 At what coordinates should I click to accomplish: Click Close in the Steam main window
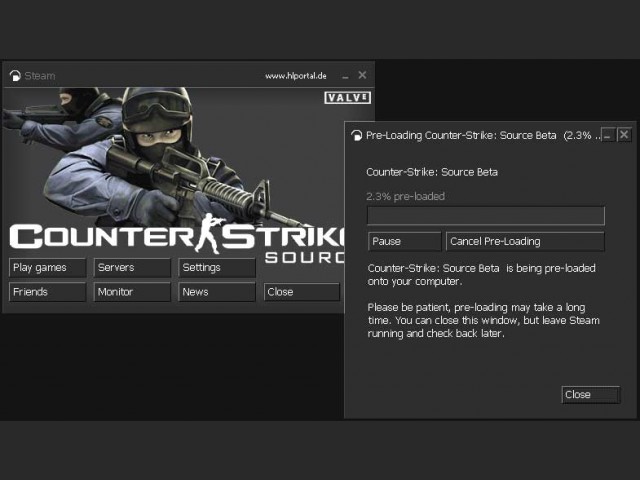pyautogui.click(x=302, y=292)
